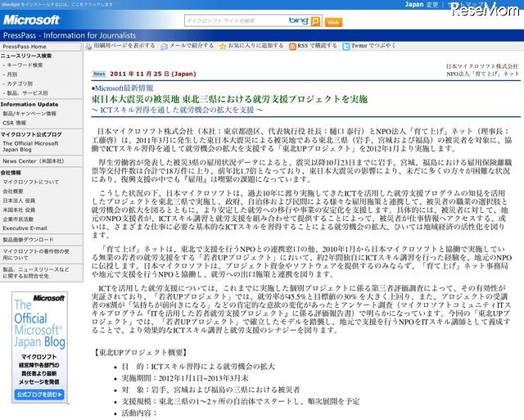524x420 pixels.
Task: Open Executive E-mail sidebar link
Action: (25, 228)
